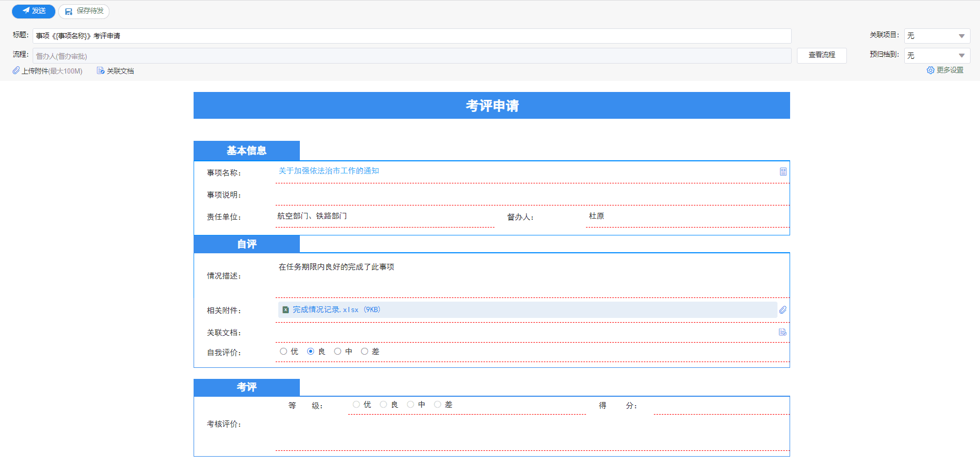Click the 考核评价 text area
This screenshot has height=474, width=980.
pos(532,434)
